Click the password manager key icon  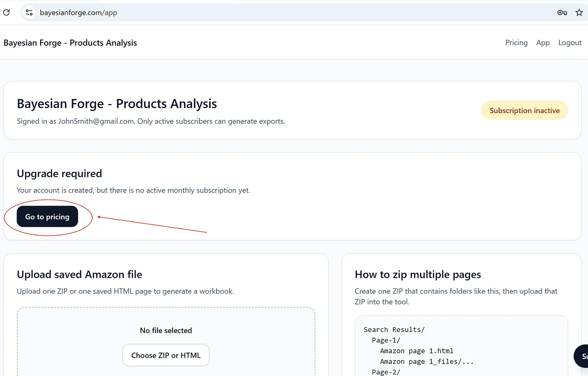(562, 13)
